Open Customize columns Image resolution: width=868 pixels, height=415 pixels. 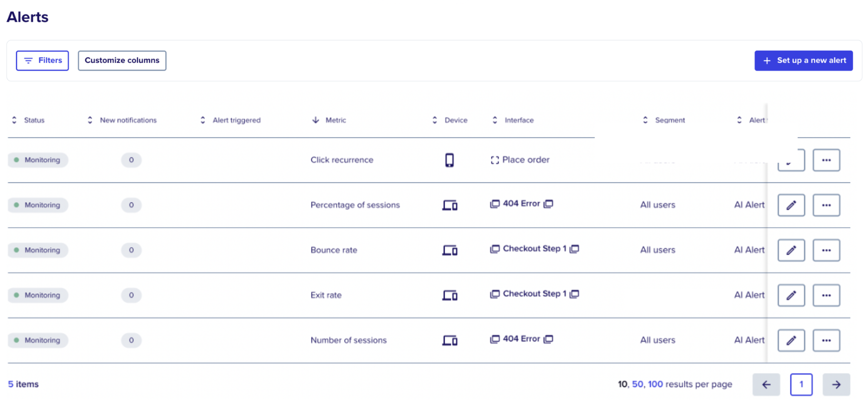[x=122, y=60]
